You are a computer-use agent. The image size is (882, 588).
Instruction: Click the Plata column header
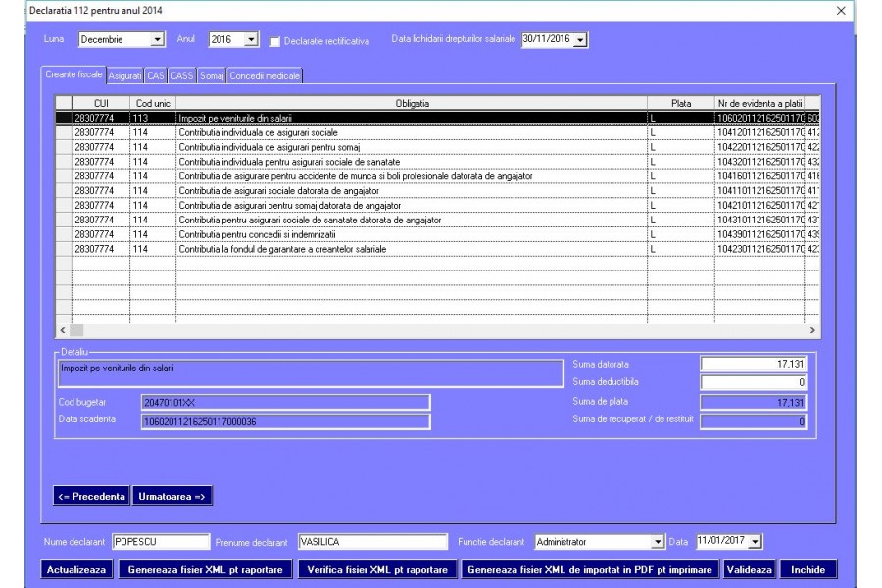click(681, 103)
